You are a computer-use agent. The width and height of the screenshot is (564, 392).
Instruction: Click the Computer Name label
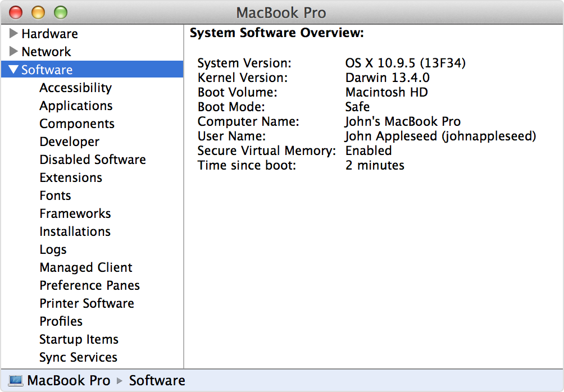tap(248, 121)
